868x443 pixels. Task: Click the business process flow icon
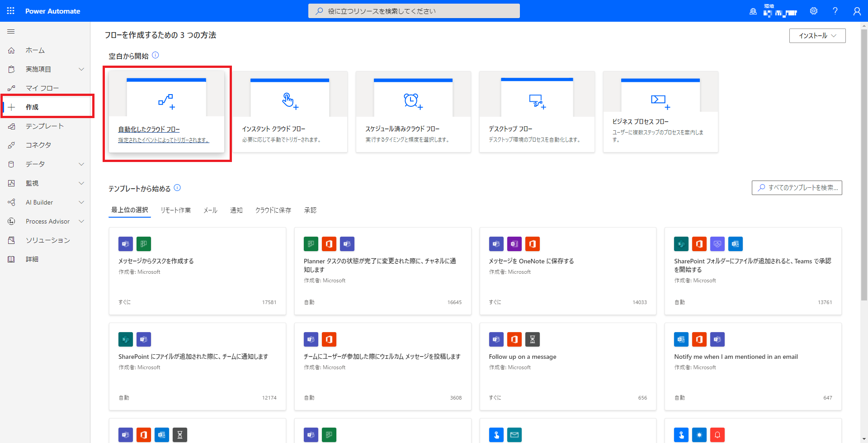(660, 101)
